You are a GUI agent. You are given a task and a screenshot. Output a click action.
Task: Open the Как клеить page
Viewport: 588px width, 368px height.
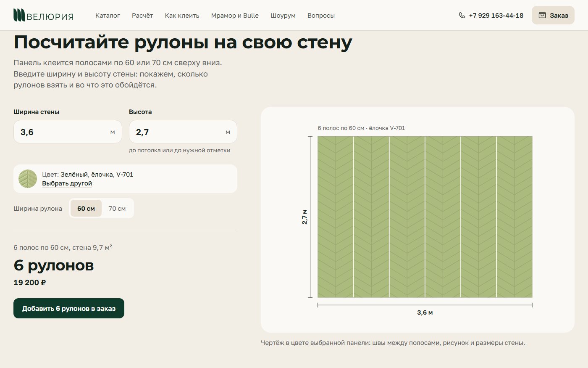click(182, 16)
